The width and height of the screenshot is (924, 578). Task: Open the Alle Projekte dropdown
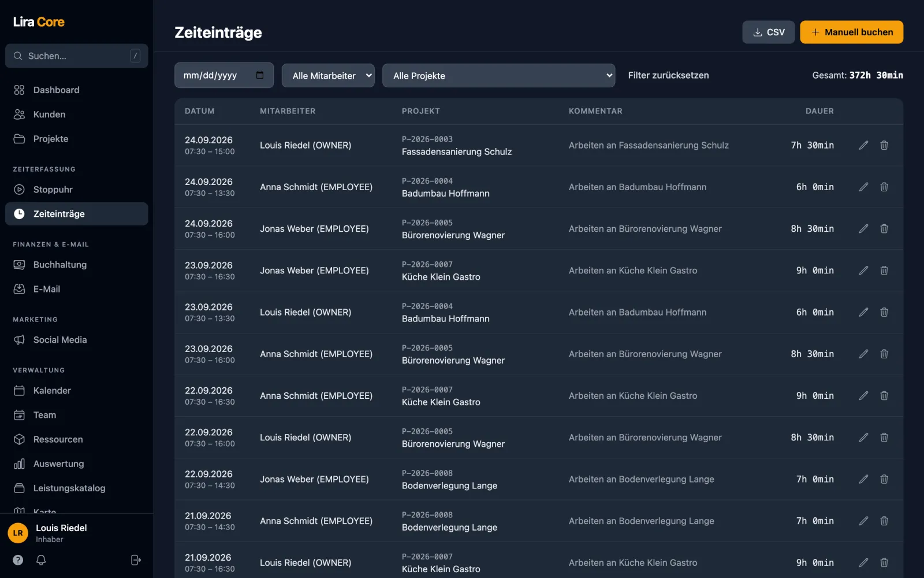[x=498, y=76]
